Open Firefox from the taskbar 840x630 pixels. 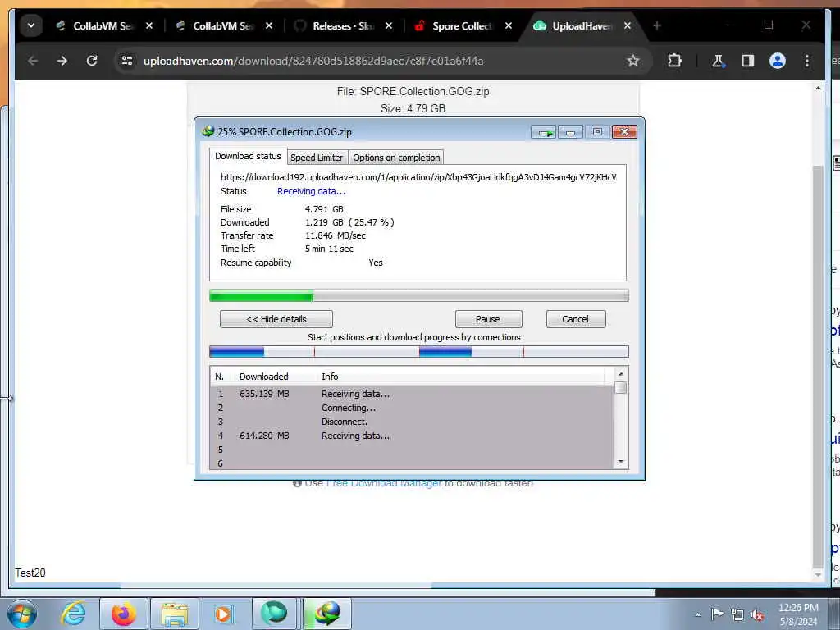point(123,614)
